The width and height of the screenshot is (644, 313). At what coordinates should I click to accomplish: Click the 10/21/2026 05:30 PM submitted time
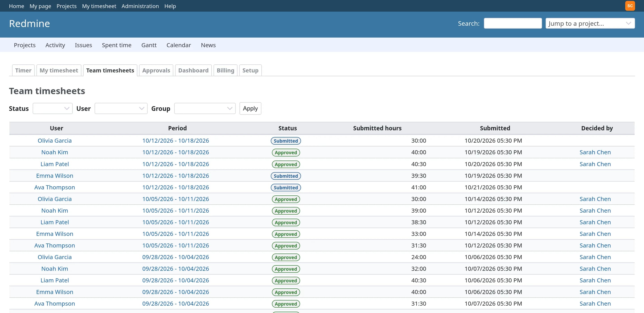tap(493, 188)
